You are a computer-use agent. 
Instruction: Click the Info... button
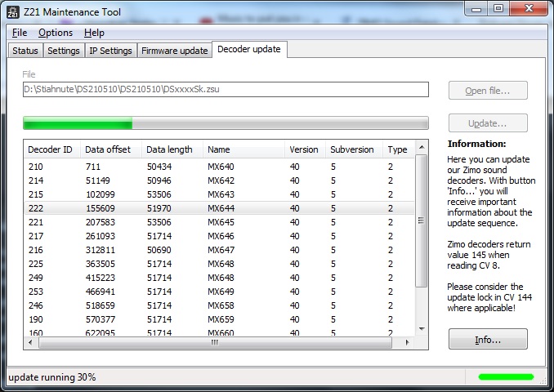coord(488,339)
